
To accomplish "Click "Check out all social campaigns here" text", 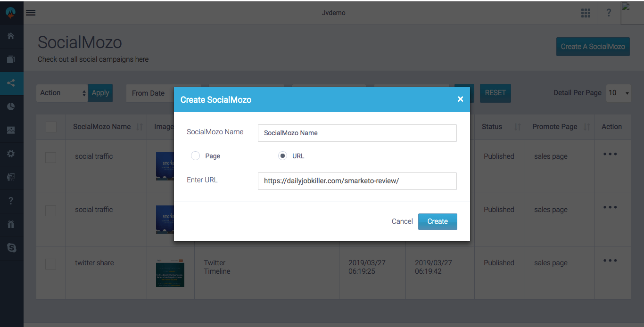I will [93, 59].
